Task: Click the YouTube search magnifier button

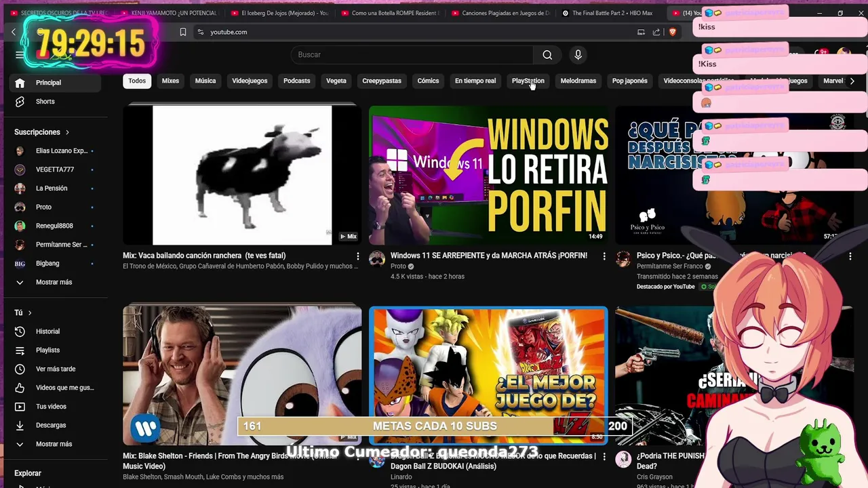Action: pos(547,55)
